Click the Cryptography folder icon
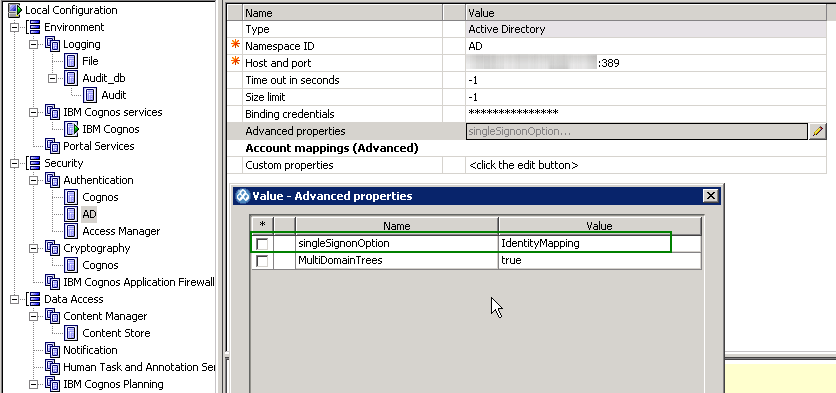 coord(53,248)
